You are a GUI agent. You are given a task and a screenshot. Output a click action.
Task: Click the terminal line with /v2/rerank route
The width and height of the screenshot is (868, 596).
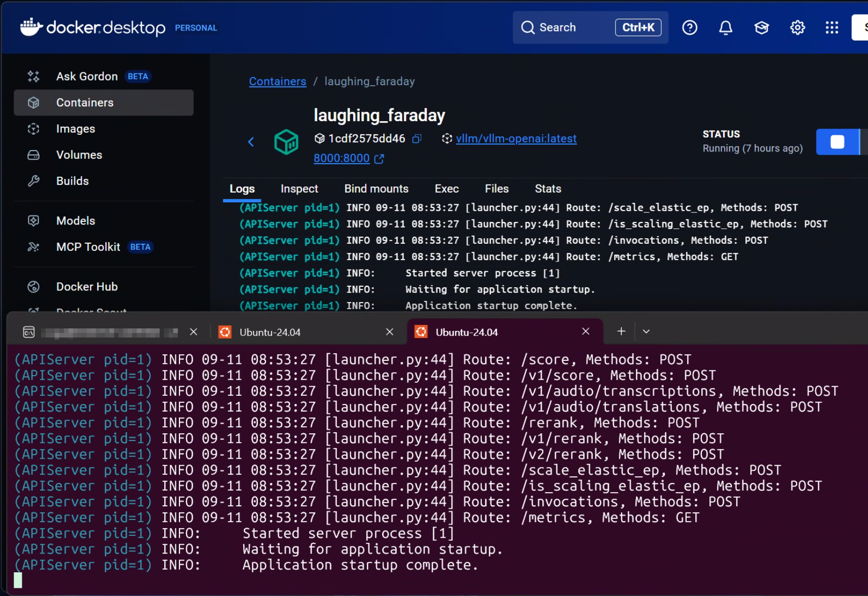click(x=369, y=455)
